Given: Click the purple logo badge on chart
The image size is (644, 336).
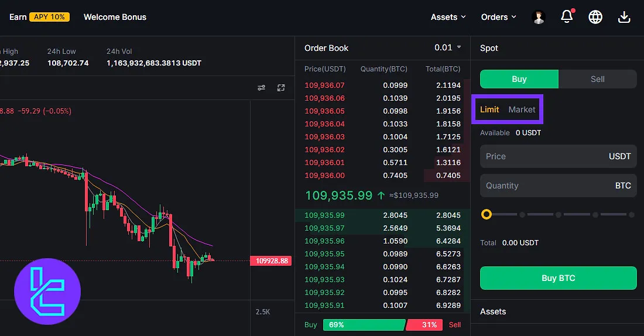Looking at the screenshot, I should point(47,292).
